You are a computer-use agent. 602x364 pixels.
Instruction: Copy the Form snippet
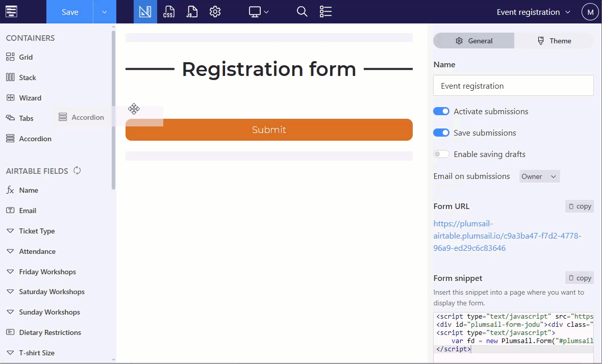[580, 278]
